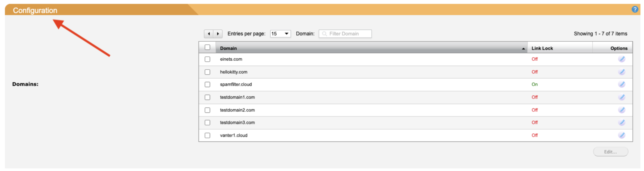Open the Entries per page dropdown
644x171 pixels.
click(x=280, y=34)
